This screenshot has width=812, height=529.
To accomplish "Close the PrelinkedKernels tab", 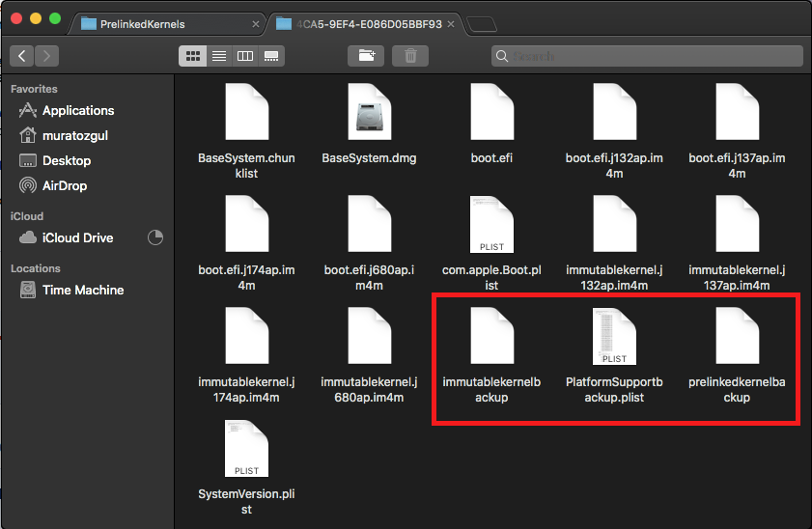I will (255, 24).
